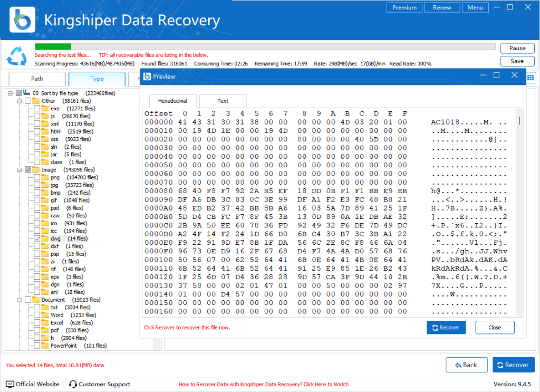Click the gif folder icon
This screenshot has width=540, height=392.
45,200
